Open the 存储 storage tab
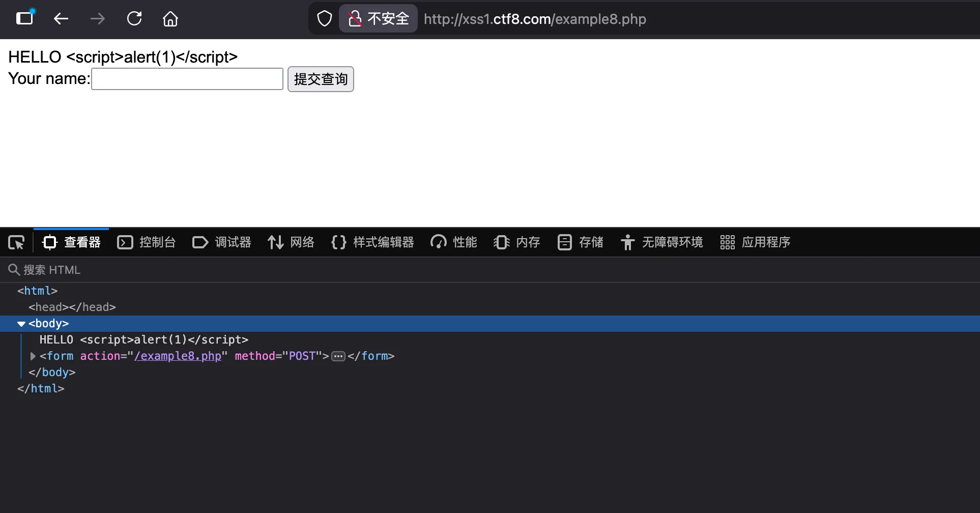Image resolution: width=980 pixels, height=513 pixels. (580, 242)
